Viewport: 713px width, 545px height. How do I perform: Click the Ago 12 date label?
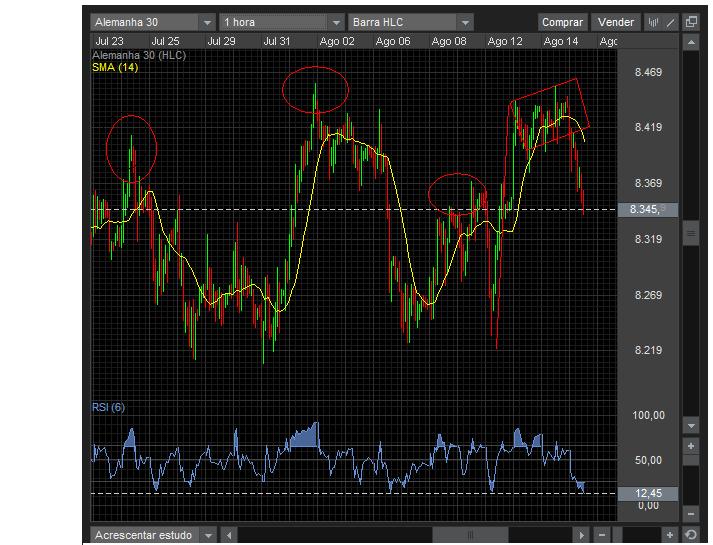pos(505,41)
